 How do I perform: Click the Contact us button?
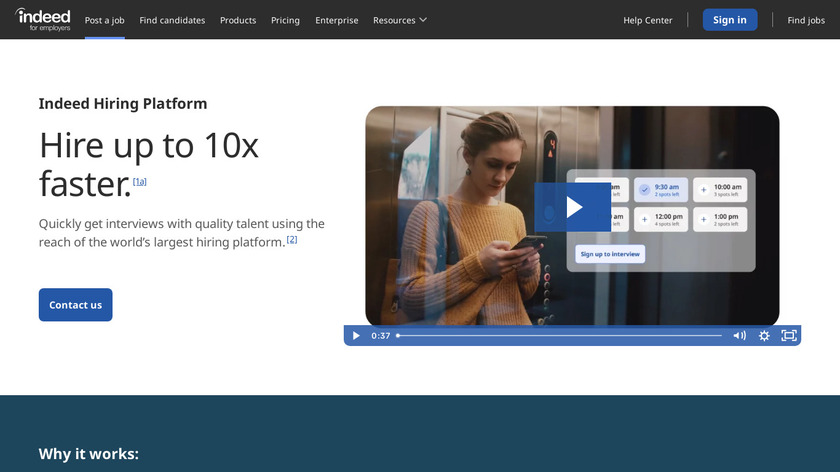click(x=76, y=305)
